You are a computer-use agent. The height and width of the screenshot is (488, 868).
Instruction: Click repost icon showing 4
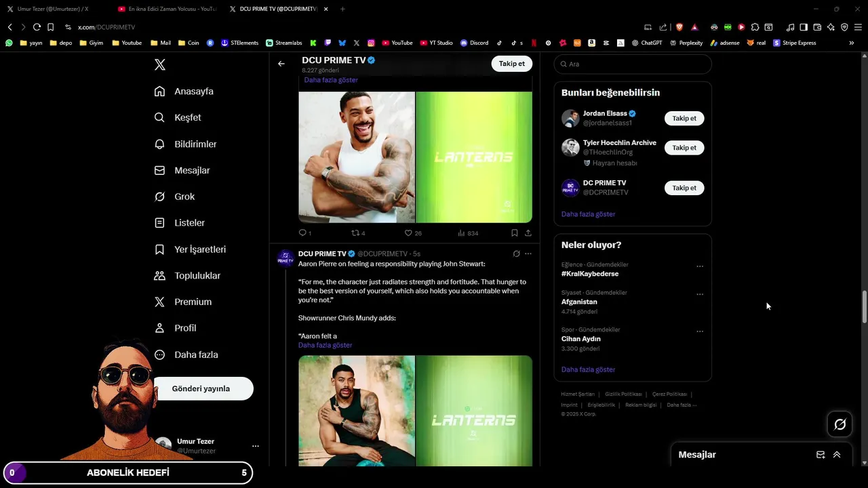coord(355,233)
